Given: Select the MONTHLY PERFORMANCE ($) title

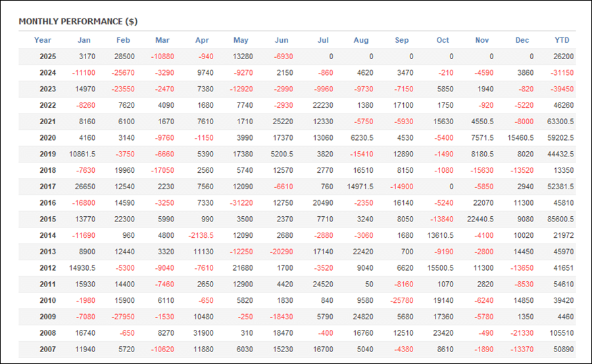Looking at the screenshot, I should point(78,22).
